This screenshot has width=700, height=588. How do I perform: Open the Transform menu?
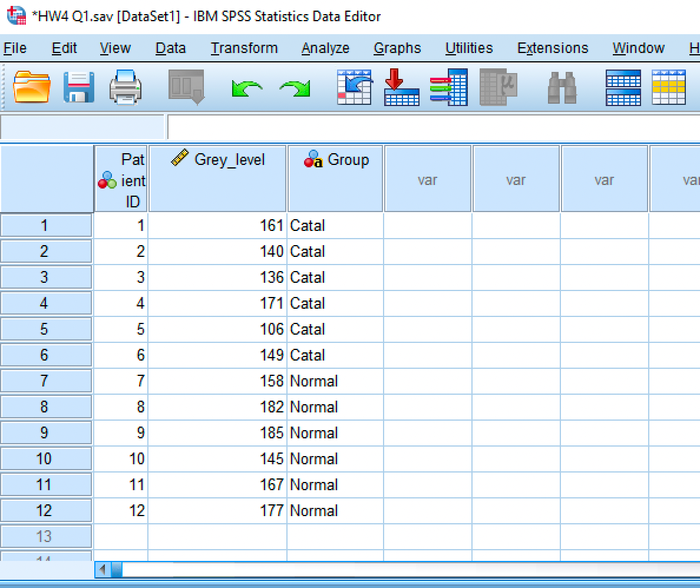pos(244,48)
